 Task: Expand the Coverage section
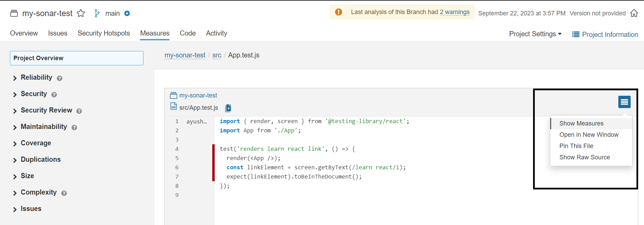[15, 144]
